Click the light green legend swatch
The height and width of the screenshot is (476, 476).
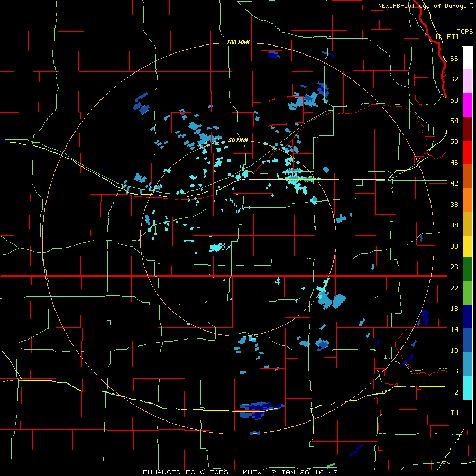pyautogui.click(x=467, y=293)
